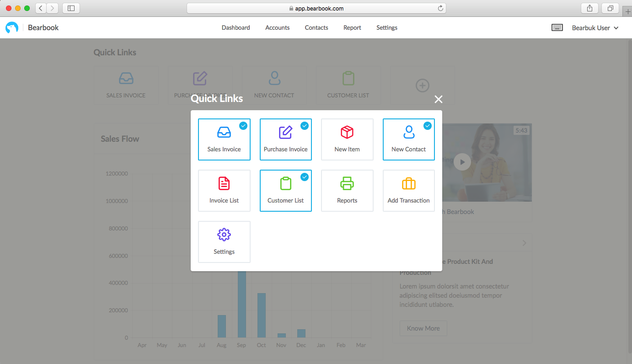
Task: Select the Customer List clipboard icon in the modal
Action: pos(285,184)
